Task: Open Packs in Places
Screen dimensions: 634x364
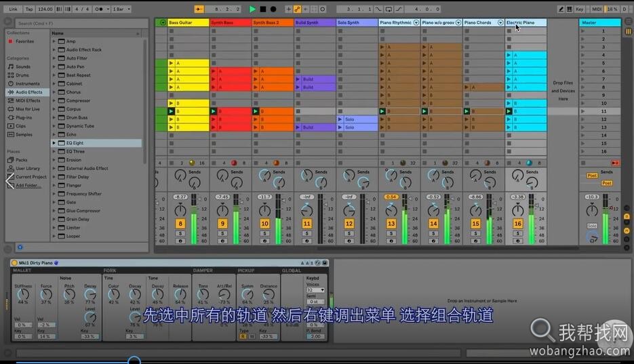Action: click(22, 160)
